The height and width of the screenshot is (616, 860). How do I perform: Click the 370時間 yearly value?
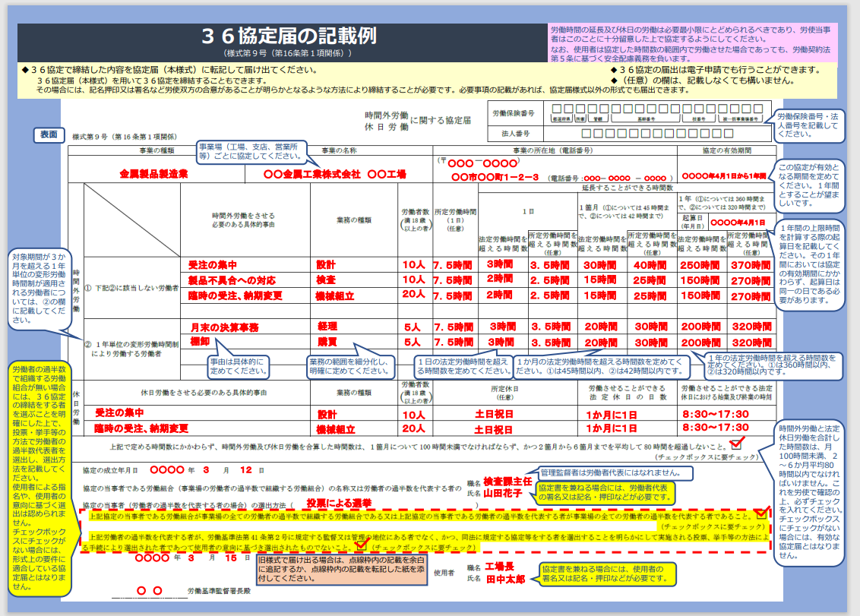(751, 265)
